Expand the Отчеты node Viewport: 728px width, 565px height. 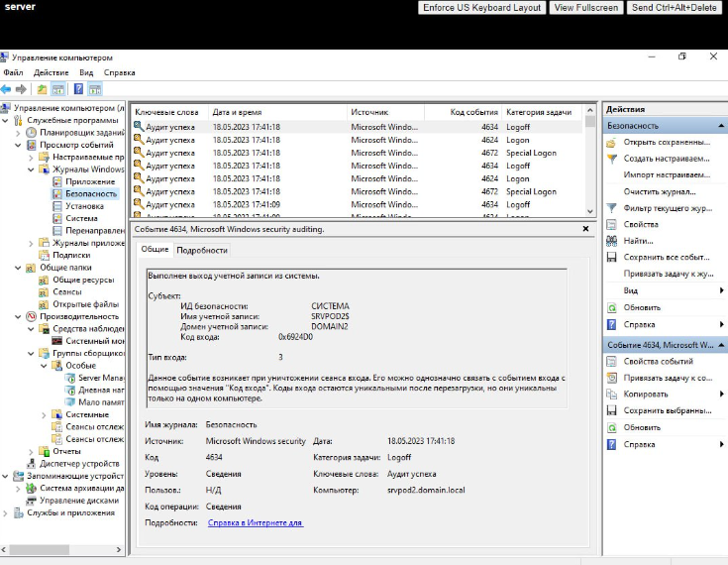[31, 452]
